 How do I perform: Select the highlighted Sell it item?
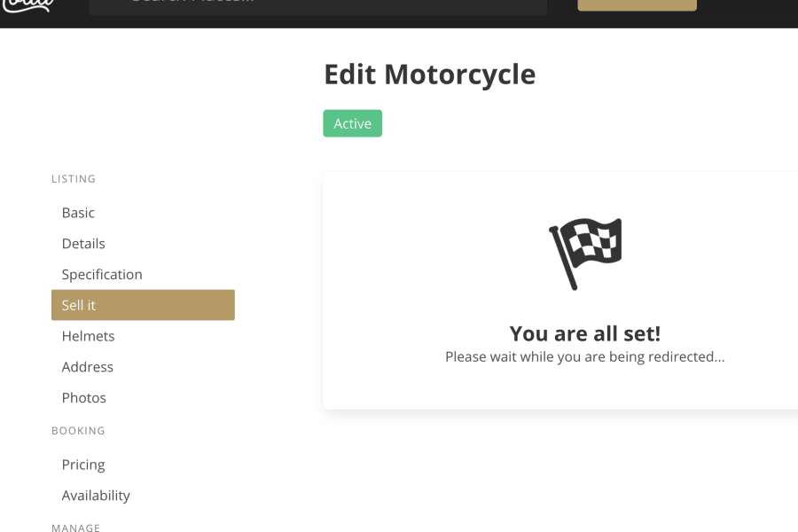143,305
